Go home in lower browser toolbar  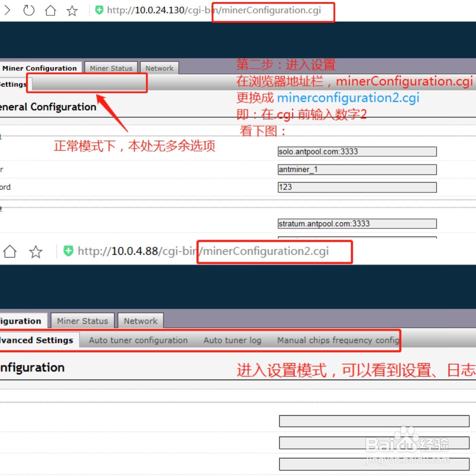[x=10, y=252]
